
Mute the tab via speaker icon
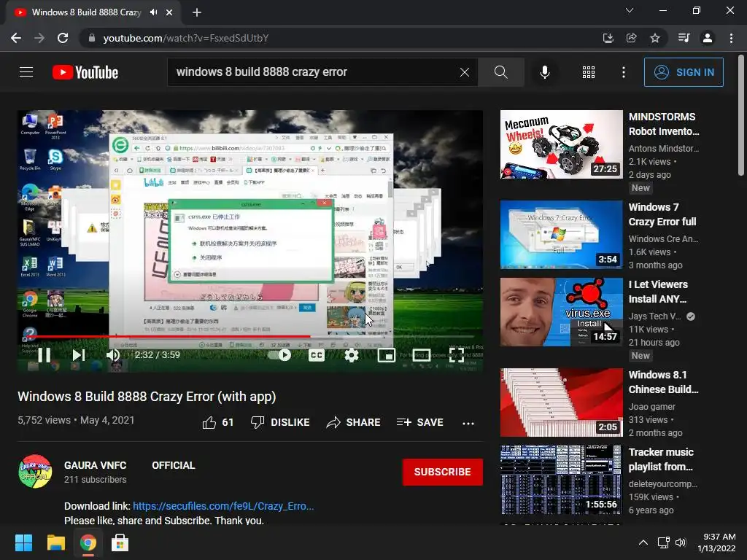[153, 12]
